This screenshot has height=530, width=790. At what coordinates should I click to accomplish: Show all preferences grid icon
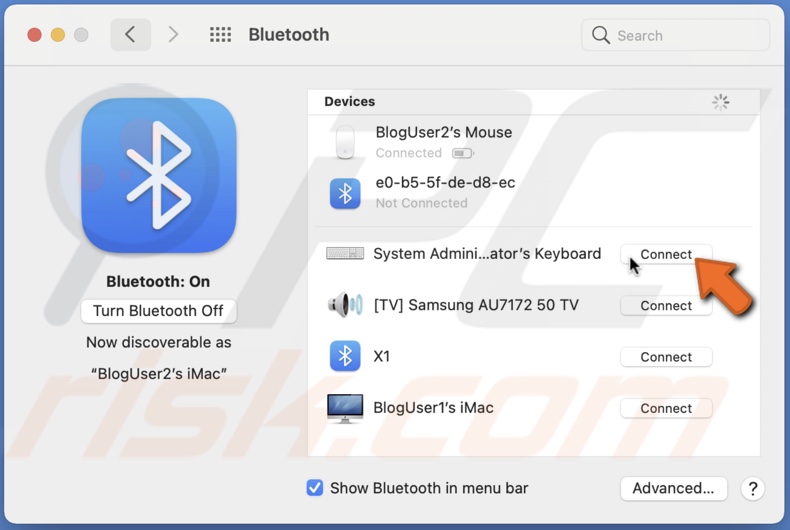tap(220, 35)
